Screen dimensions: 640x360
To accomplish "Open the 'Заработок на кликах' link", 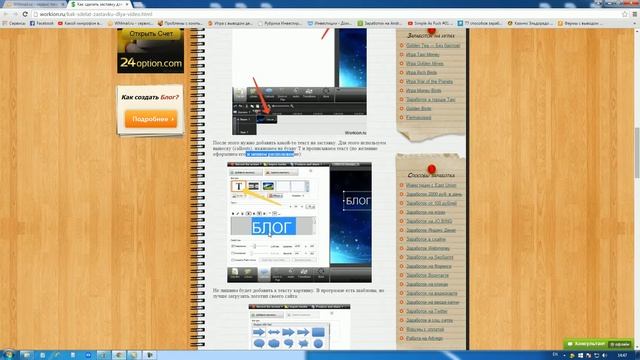I will tap(427, 284).
